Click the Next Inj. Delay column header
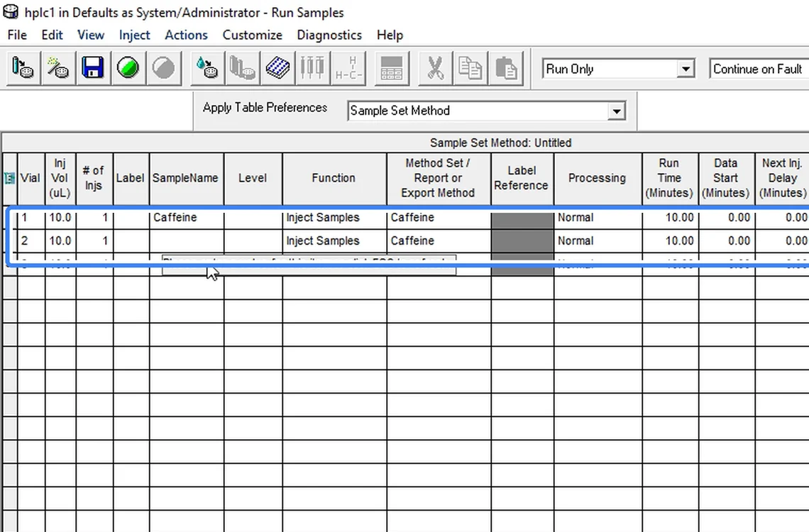 (x=782, y=178)
